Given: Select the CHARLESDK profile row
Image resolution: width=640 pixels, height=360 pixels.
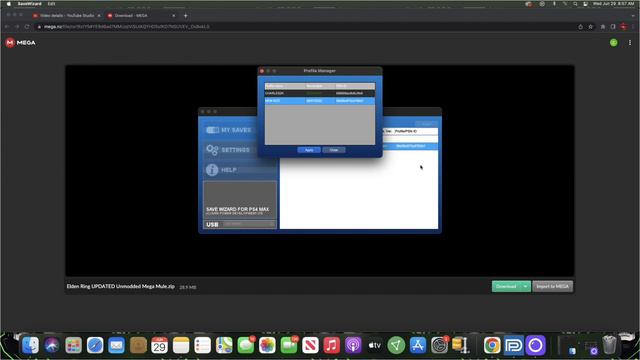Looking at the screenshot, I should 320,93.
